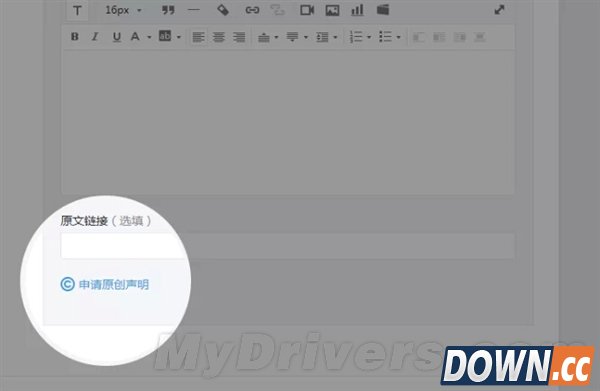Screen dimensions: 600x391
Task: Click the greyed-out unlink icon
Action: 277,10
